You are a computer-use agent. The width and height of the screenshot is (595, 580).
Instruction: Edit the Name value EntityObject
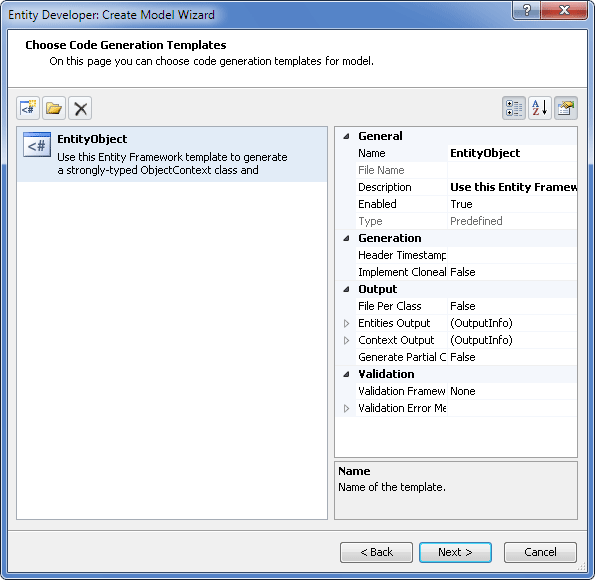[x=512, y=153]
